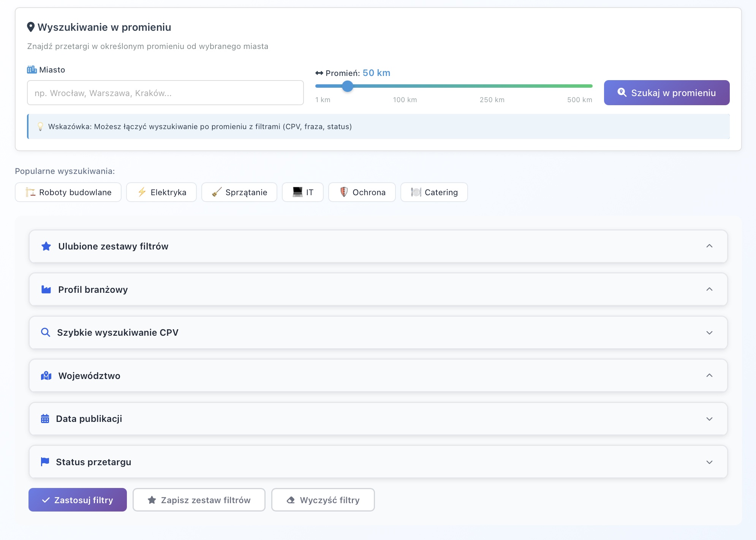Collapse the Ulubione zestawy filtrów section chevron
Screen dimensions: 756x540
point(709,246)
